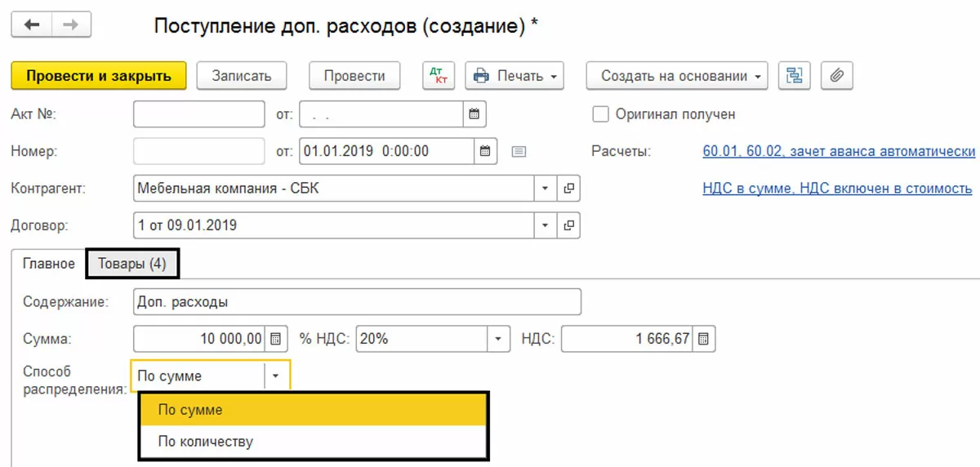Switch to the Товары (4) tab
This screenshot has width=980, height=467.
coord(131,264)
